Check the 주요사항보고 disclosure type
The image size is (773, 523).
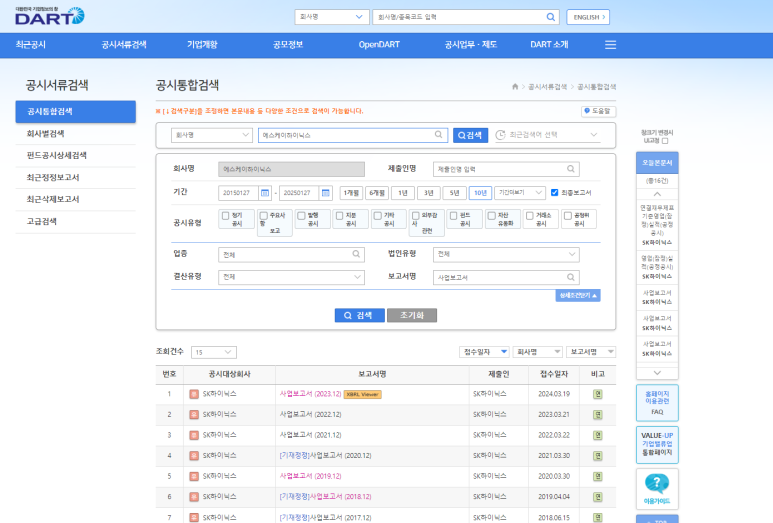pos(264,216)
